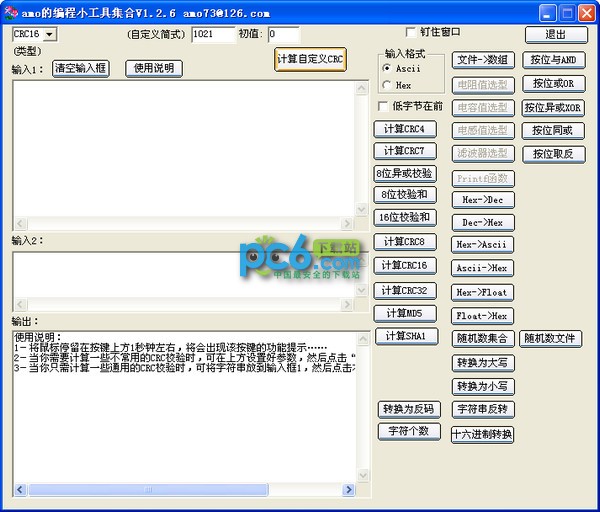Image resolution: width=600 pixels, height=512 pixels.
Task: Click the 退出 exit button
Action: [556, 35]
